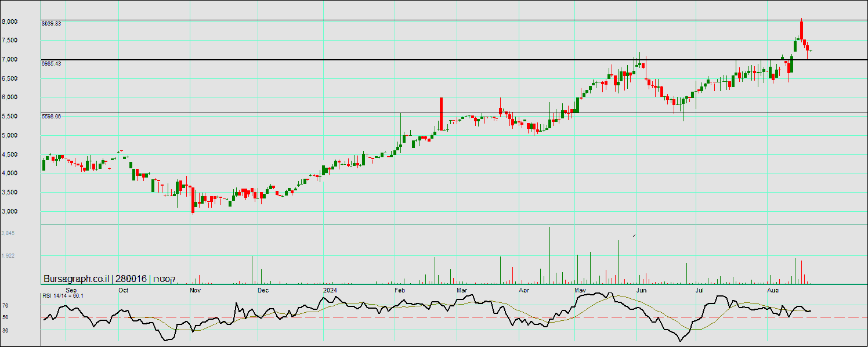Viewport: 868px width, 347px height.
Task: Click the RSI 14/14 = 60.1 indicator label
Action: [x=63, y=296]
